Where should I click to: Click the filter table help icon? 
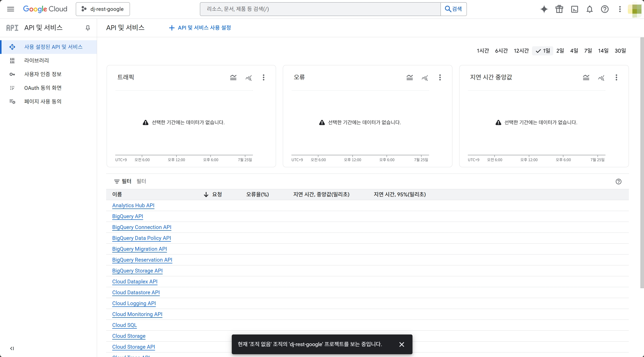click(618, 181)
